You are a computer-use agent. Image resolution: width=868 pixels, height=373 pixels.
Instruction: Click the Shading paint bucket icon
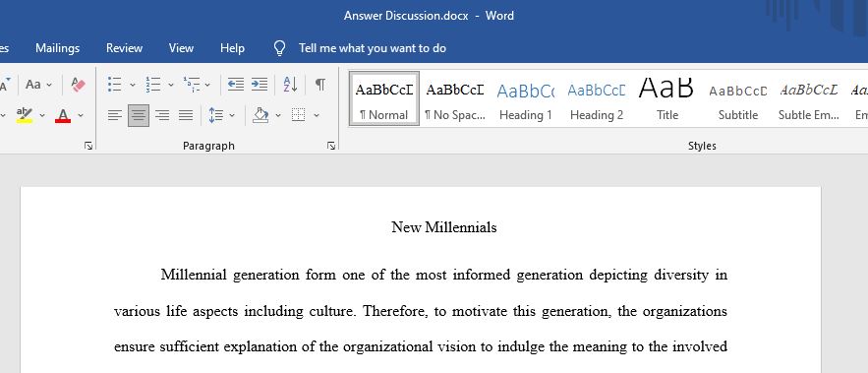coord(260,115)
